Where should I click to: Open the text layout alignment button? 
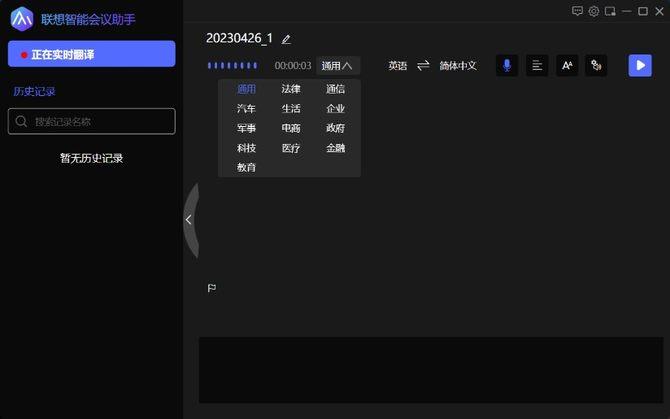(x=537, y=65)
